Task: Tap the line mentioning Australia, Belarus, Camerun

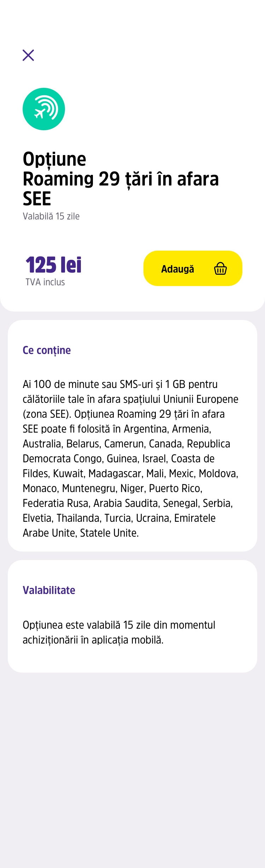Action: (x=126, y=444)
